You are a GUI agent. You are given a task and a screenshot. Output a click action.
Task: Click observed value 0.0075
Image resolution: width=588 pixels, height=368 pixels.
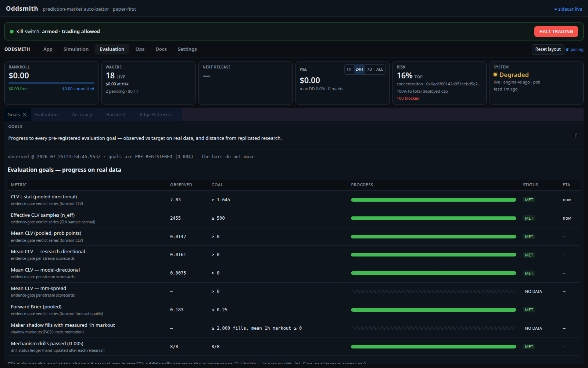[x=178, y=273]
